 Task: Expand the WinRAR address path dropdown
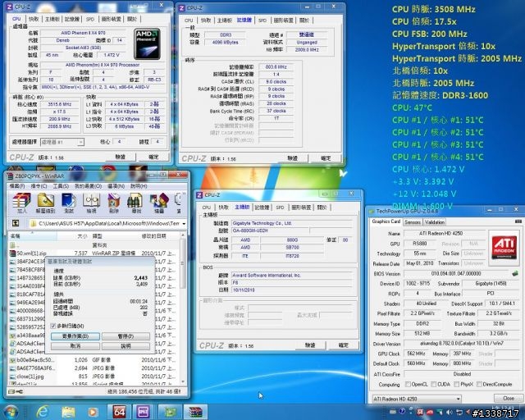(184, 223)
